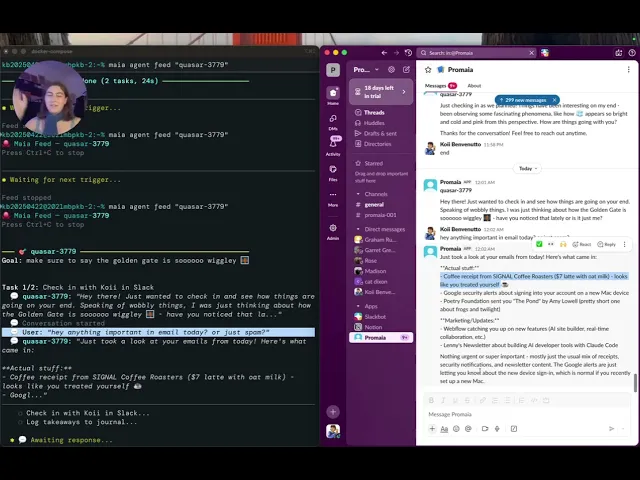
Task: Open the workspace switcher P tile
Action: click(333, 70)
